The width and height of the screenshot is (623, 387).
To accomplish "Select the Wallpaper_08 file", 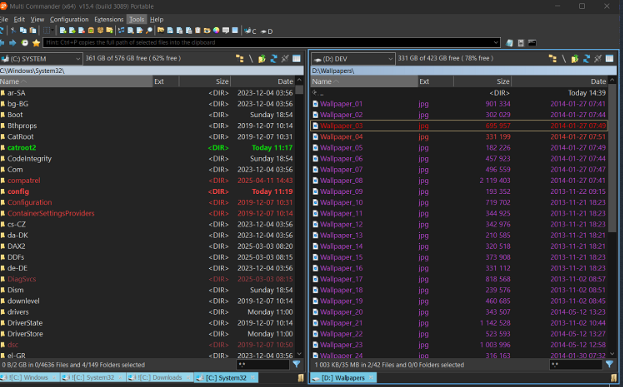I will [x=459, y=180].
